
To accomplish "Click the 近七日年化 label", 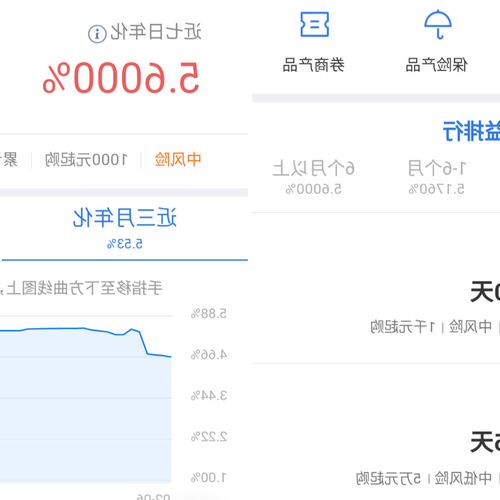I will click(156, 32).
